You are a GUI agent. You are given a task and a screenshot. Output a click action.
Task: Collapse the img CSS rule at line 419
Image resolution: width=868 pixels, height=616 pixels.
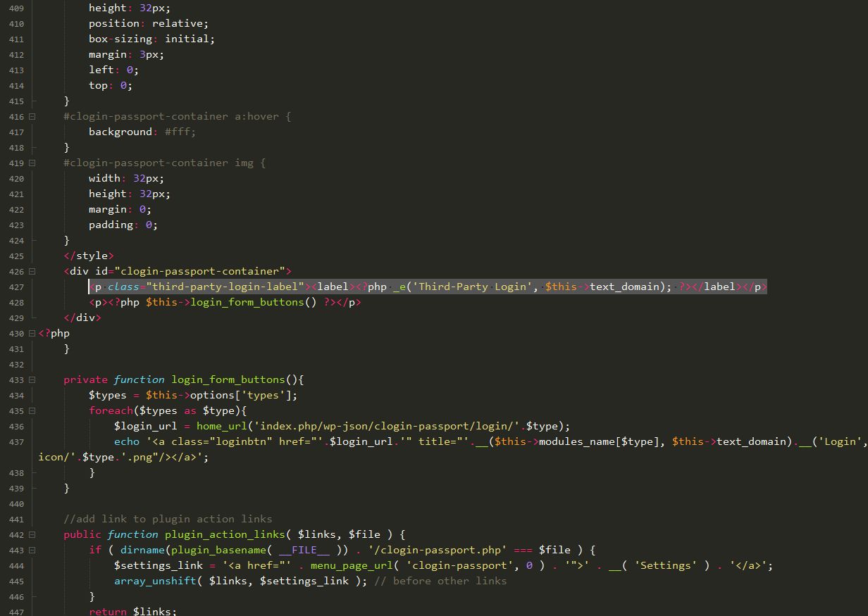pos(32,163)
